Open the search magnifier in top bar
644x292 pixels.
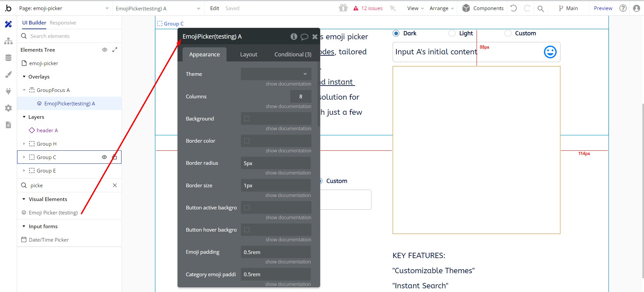(x=540, y=8)
